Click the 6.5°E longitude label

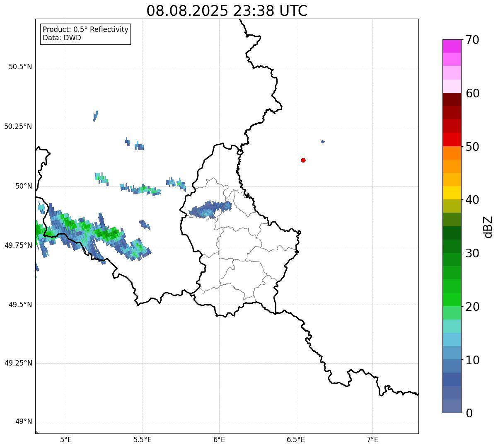tap(296, 439)
